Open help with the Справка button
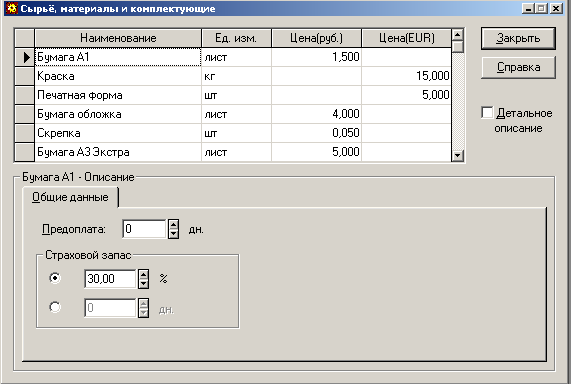571x384 pixels. pyautogui.click(x=518, y=67)
